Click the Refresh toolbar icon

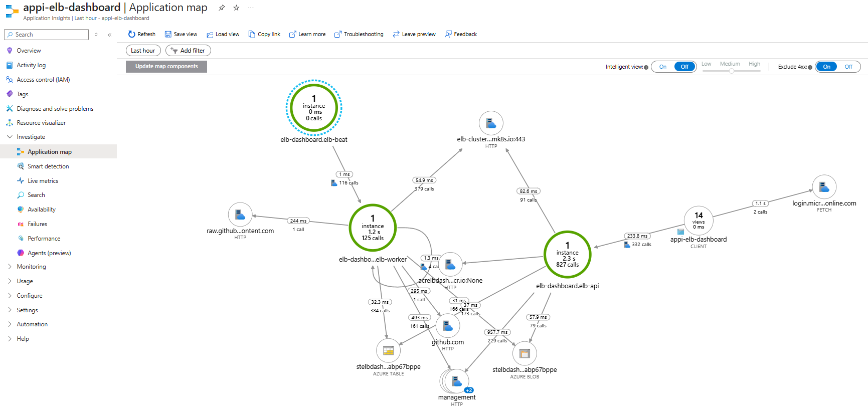131,34
